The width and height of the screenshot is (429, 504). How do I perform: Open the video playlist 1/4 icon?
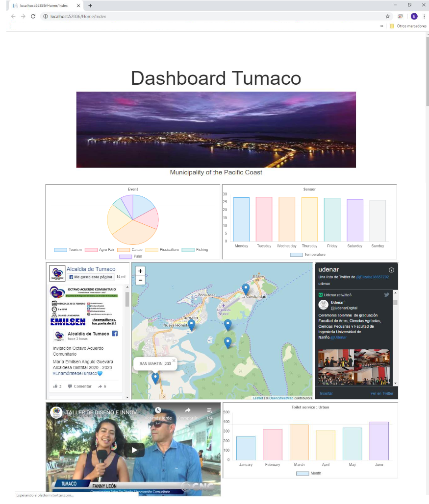[x=209, y=410]
